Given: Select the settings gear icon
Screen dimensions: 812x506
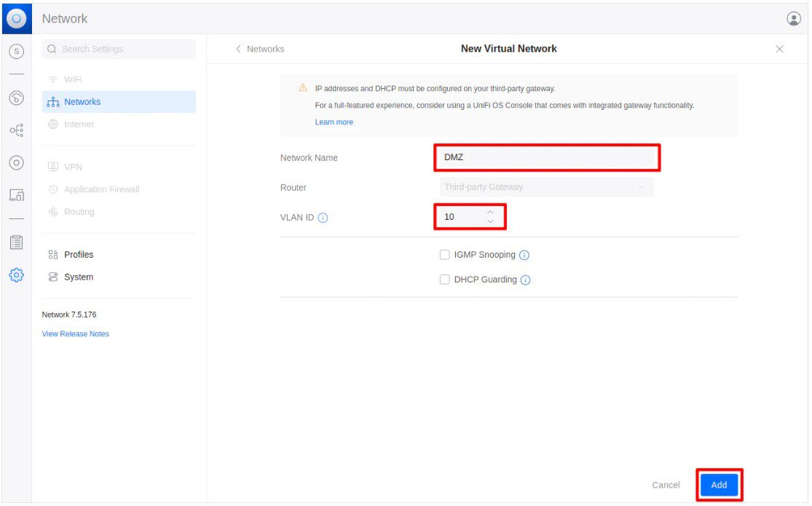Looking at the screenshot, I should coord(17,275).
